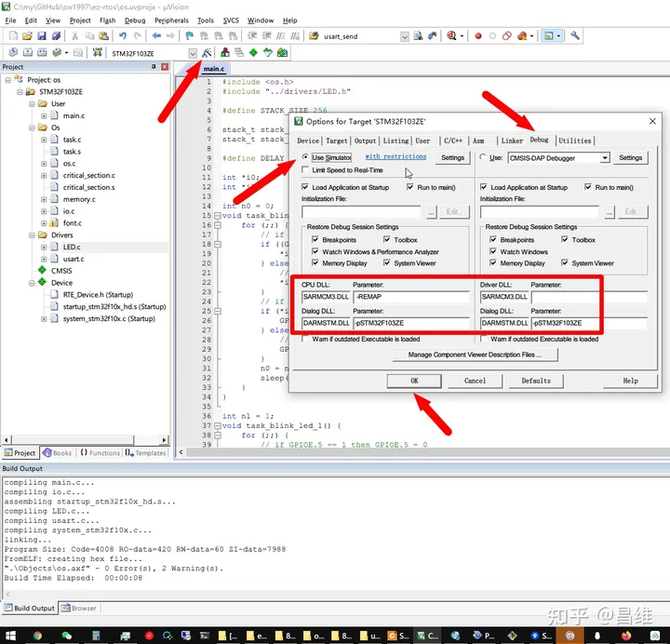Save all files toolbar icon
Screen dimensions: 670x644
coord(56,36)
